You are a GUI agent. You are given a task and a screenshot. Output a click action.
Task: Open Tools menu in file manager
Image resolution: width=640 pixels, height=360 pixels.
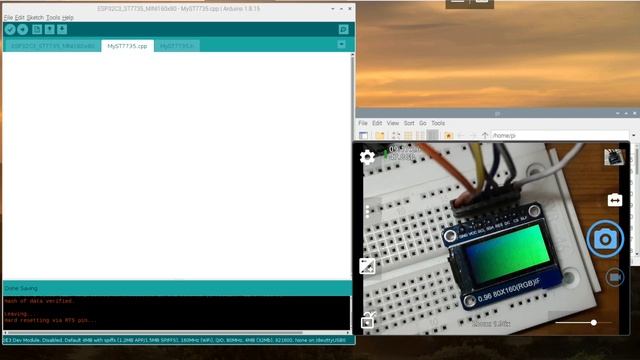coord(438,123)
